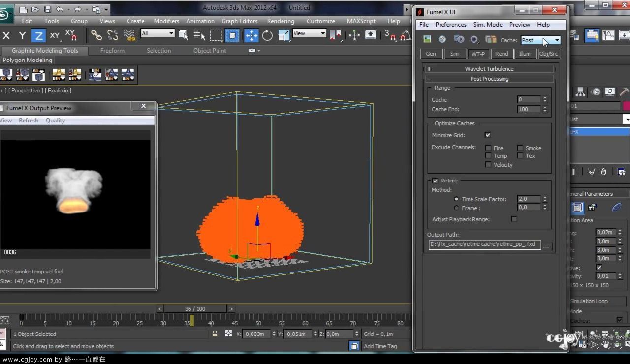Disable the Retime checkbox

(x=435, y=181)
